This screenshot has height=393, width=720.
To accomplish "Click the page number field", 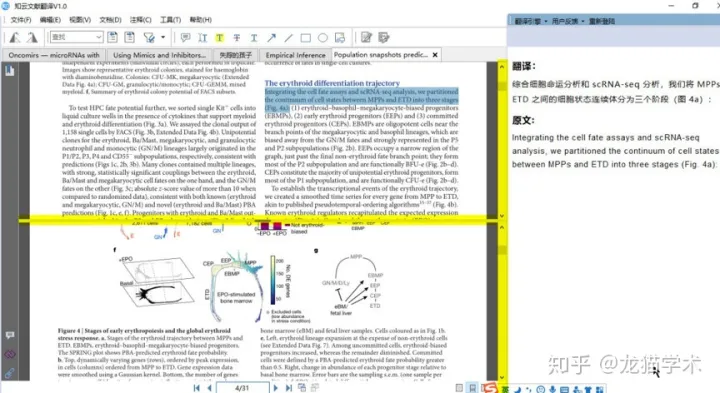I will (x=242, y=388).
